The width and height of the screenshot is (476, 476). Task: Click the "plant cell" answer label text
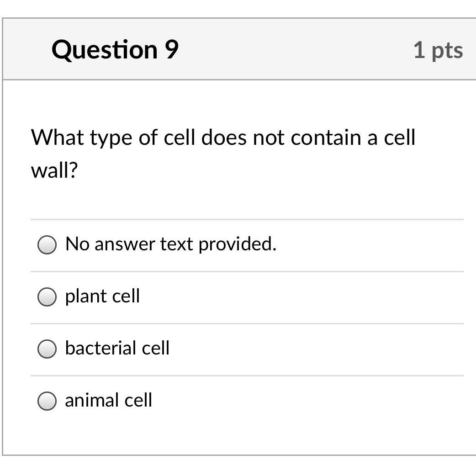point(102,296)
